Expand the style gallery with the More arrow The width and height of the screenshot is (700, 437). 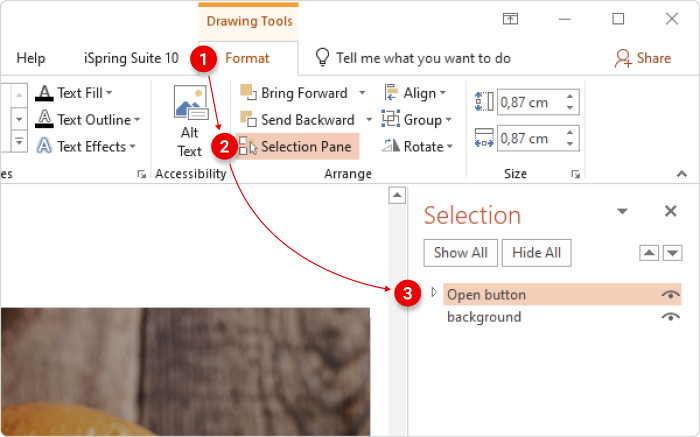click(x=19, y=142)
